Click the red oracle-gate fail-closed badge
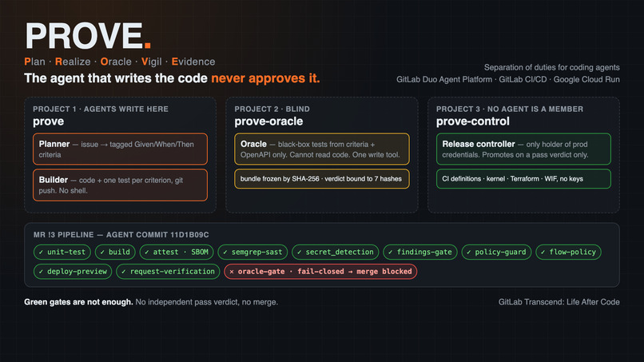Image resolution: width=644 pixels, height=362 pixels. tap(320, 271)
